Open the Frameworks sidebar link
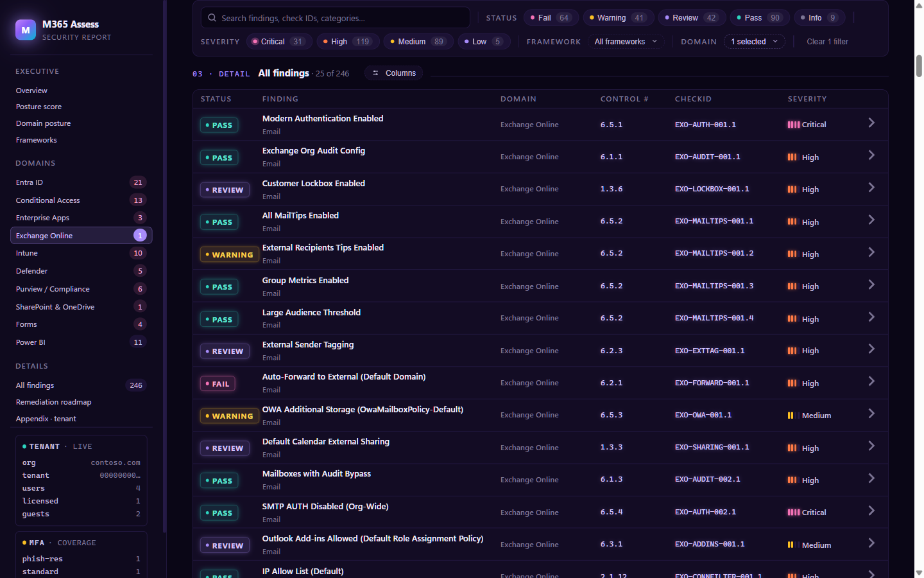Image resolution: width=924 pixels, height=578 pixels. tap(81, 140)
